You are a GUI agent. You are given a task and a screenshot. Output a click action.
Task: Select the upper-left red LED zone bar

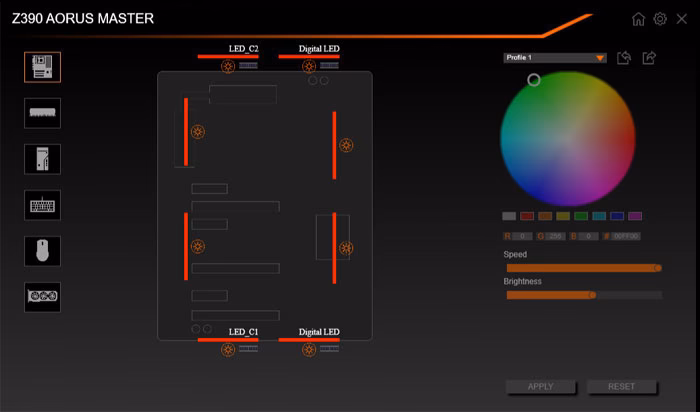pyautogui.click(x=186, y=132)
